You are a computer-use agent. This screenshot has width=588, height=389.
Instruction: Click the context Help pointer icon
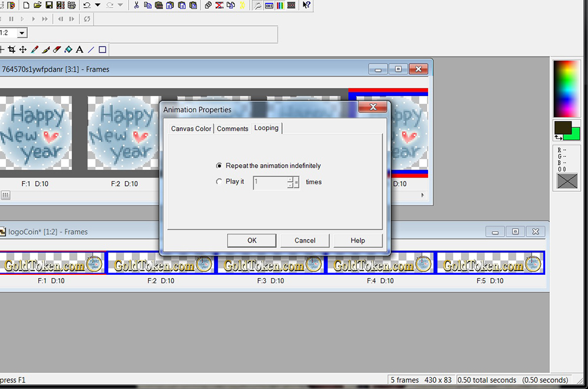coord(307,5)
